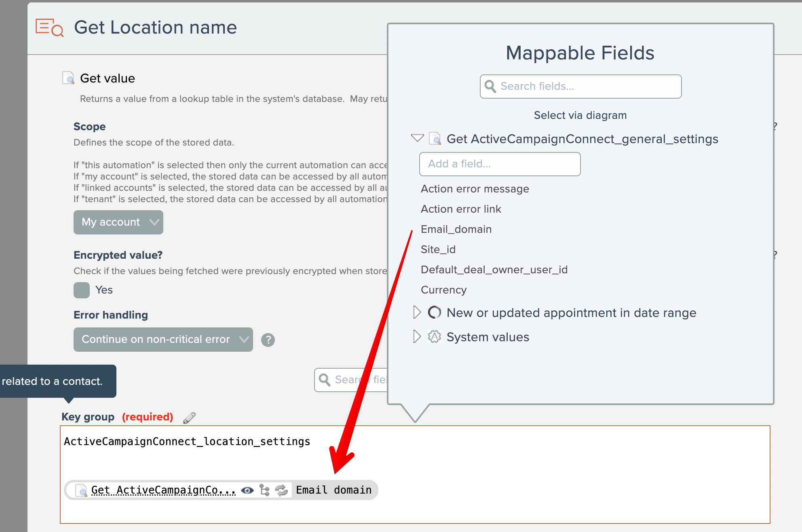The image size is (802, 532).
Task: Click the Get ActiveCampaignCo... link in the pill
Action: [x=163, y=490]
